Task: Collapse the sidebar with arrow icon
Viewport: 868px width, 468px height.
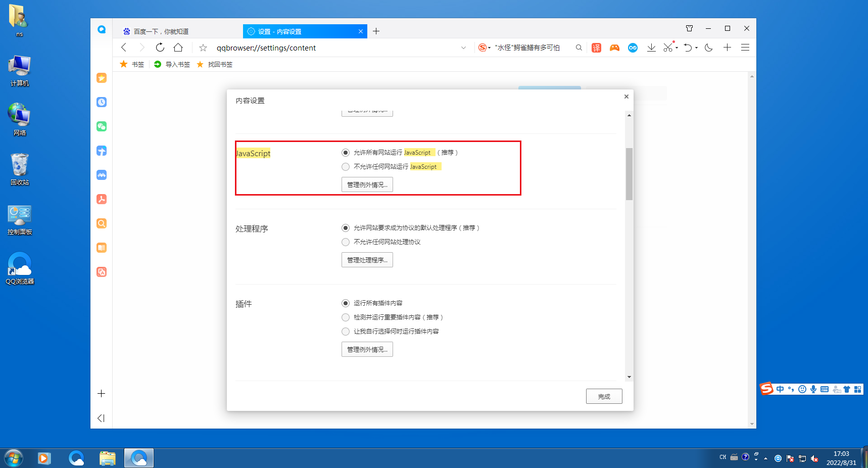Action: [x=101, y=418]
